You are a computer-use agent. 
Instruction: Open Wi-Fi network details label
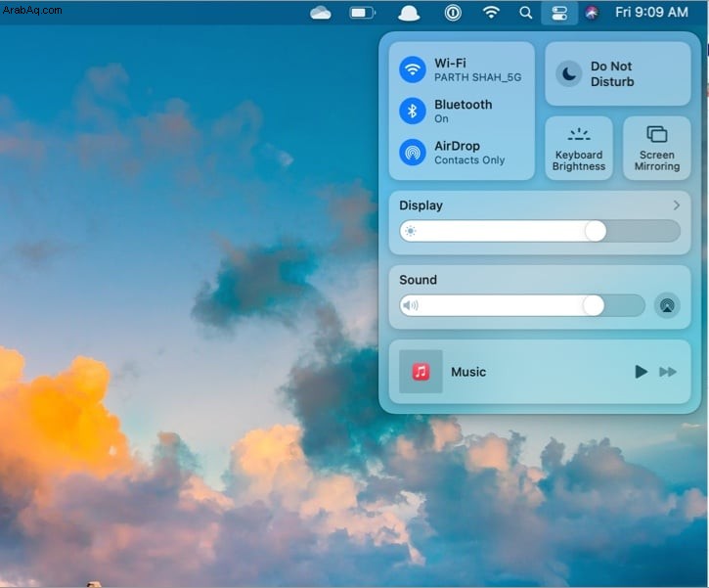click(x=451, y=64)
